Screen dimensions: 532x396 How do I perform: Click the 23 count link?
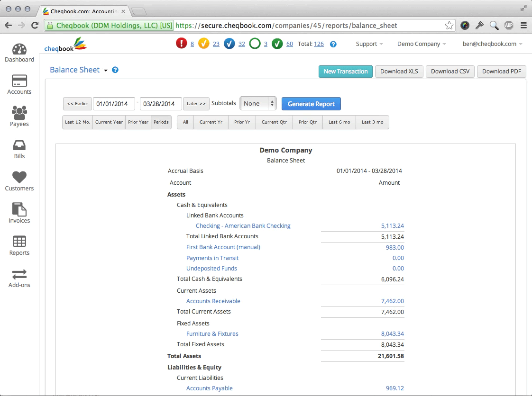coord(216,44)
